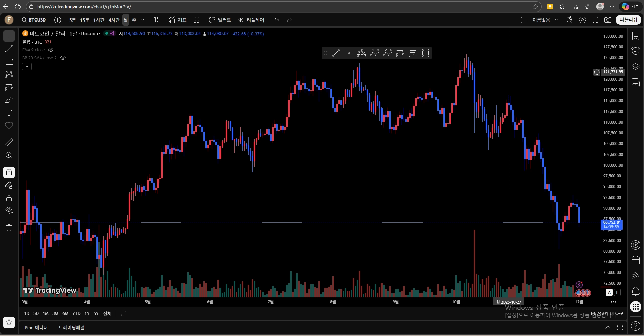The height and width of the screenshot is (336, 644).
Task: Toggle auto scale A button
Action: pos(609,292)
